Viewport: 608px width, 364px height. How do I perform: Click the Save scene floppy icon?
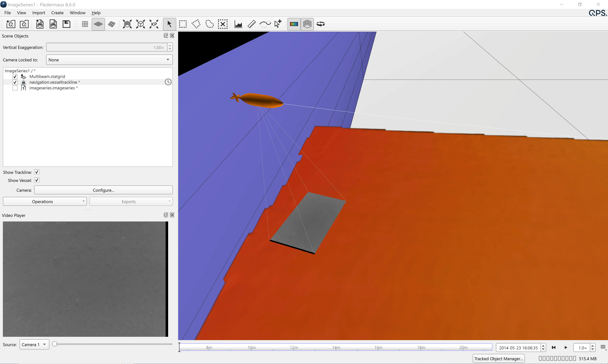[x=66, y=24]
